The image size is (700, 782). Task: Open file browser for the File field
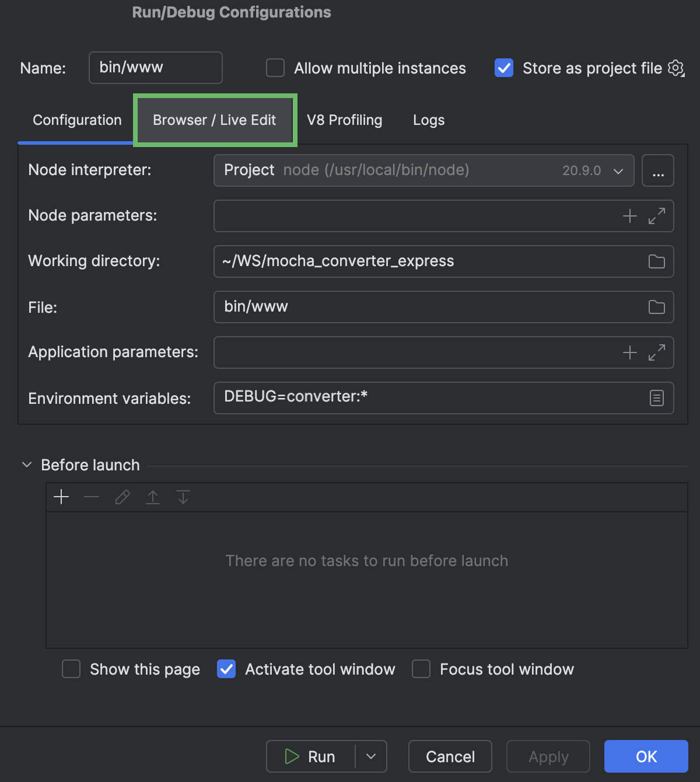(x=656, y=307)
